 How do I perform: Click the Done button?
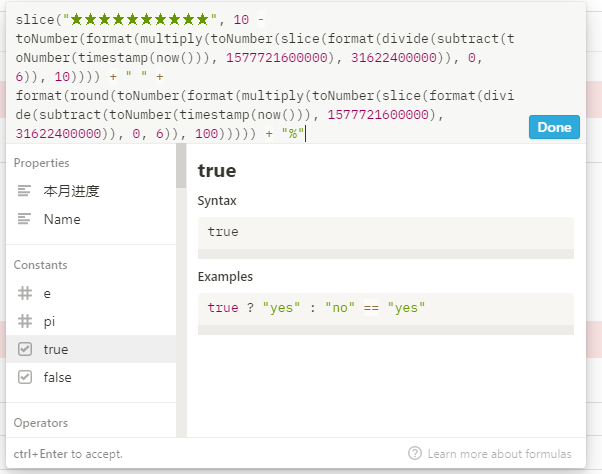point(554,127)
